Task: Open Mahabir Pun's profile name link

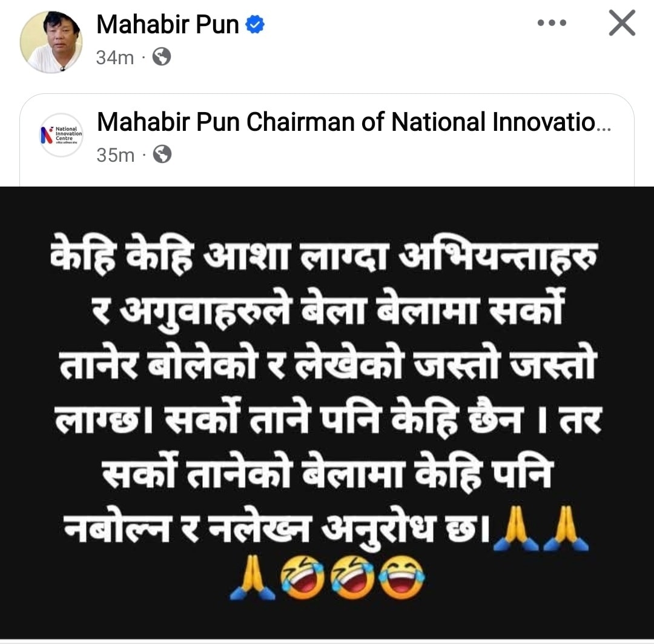Action: coord(167,24)
